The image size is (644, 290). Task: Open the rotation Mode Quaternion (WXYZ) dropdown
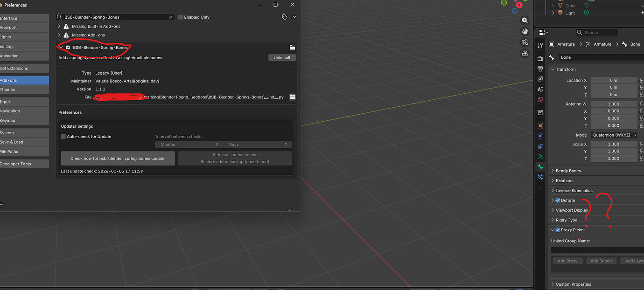[x=614, y=135]
